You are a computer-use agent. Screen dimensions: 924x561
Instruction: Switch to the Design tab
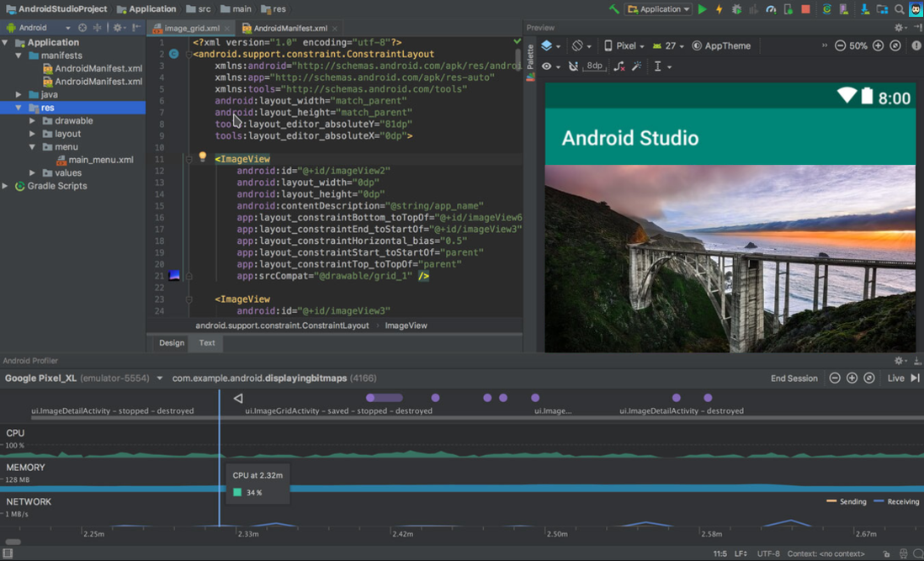point(172,342)
